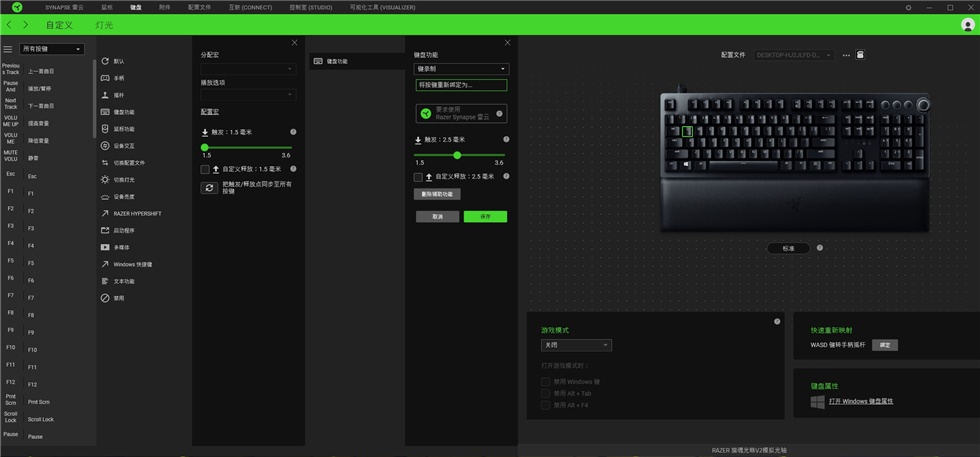Open the 控制室 (STUDIO) tab

[x=311, y=8]
